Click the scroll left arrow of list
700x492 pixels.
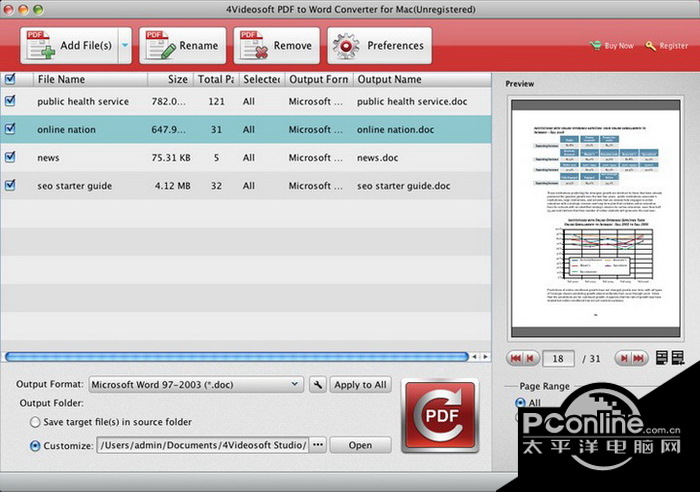(475, 356)
